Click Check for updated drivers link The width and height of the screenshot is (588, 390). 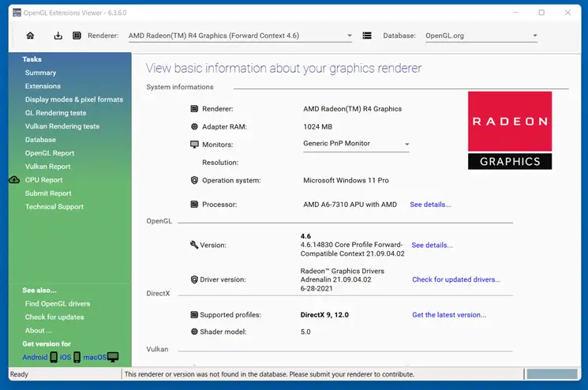pos(456,279)
